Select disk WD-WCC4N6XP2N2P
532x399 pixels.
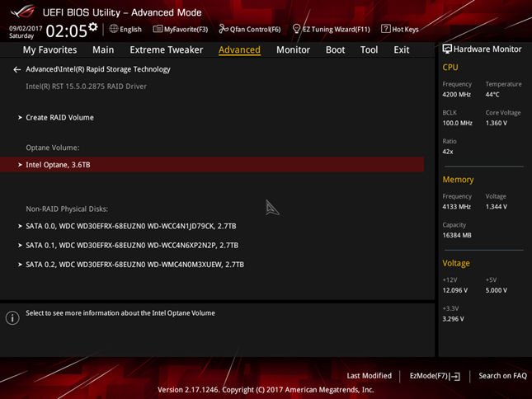(x=132, y=245)
